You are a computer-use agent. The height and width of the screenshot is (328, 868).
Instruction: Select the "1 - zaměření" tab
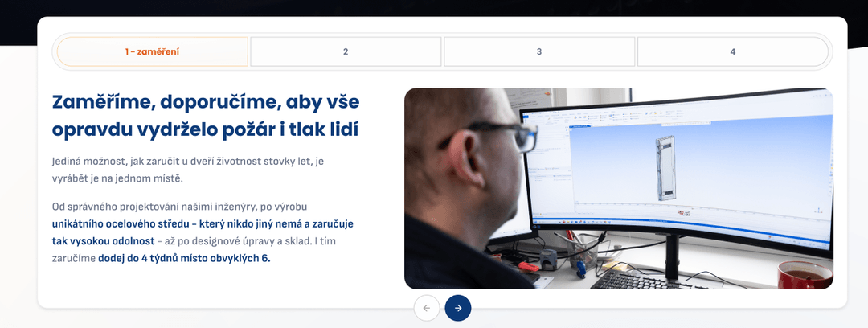tap(153, 51)
